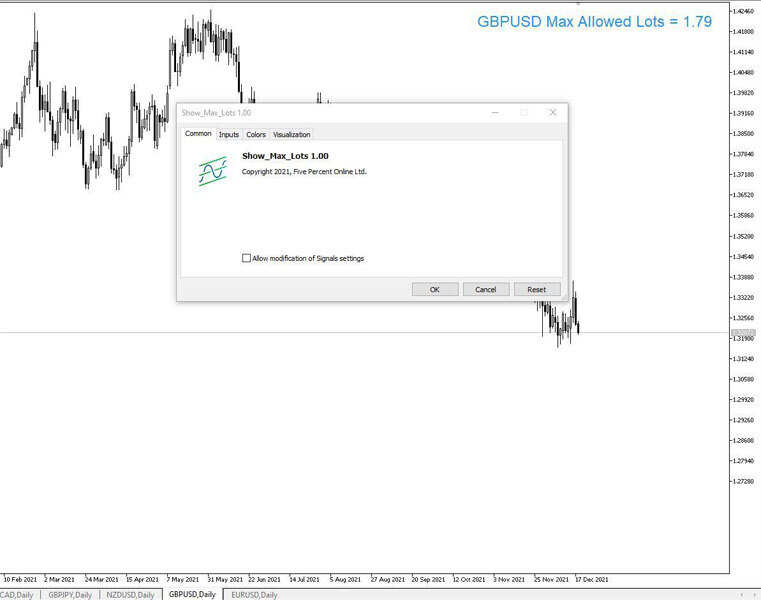Click the GBPUSD Max Allowed Lots label
The image size is (761, 600).
point(594,21)
